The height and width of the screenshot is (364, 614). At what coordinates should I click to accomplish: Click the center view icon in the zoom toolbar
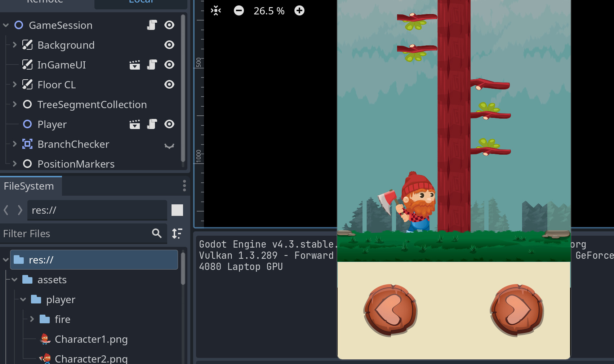coord(215,10)
